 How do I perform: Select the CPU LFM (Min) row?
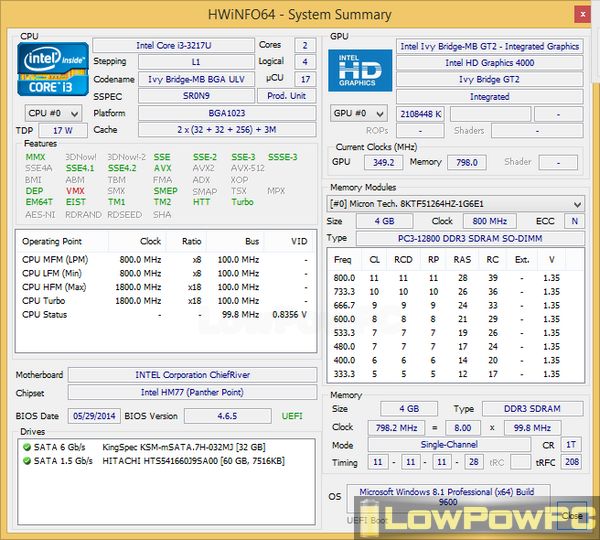click(166, 274)
